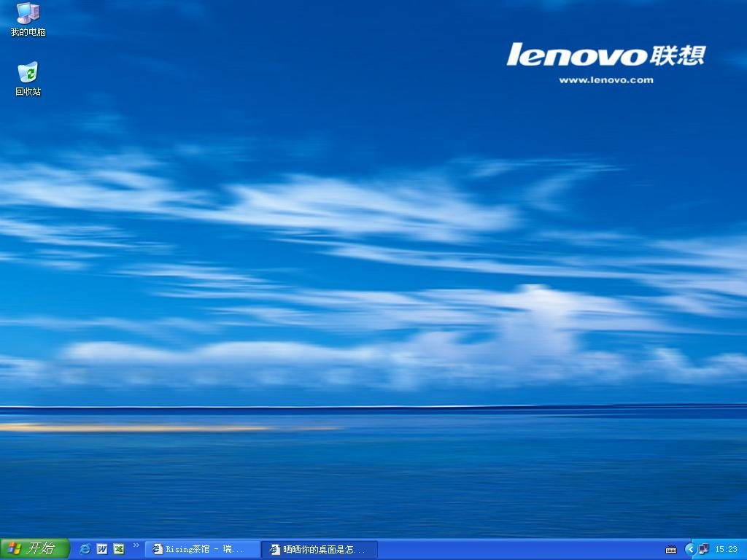
Task: Open Microsoft Excel from Quick Launch
Action: [x=118, y=549]
